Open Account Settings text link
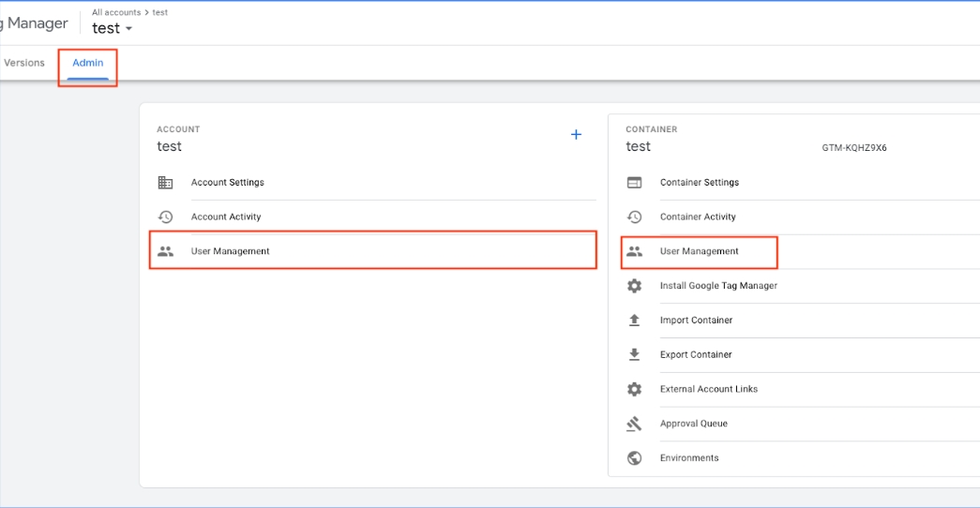This screenshot has height=508, width=980. (x=228, y=183)
